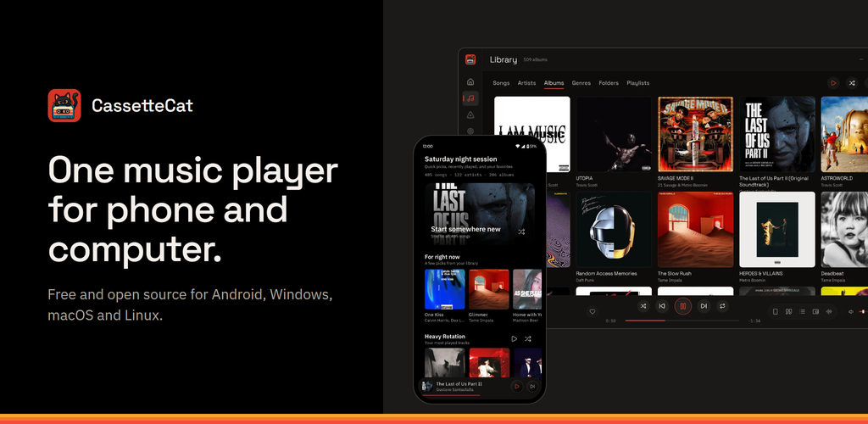Switch to the Artists tab
This screenshot has width=868, height=424.
[526, 83]
